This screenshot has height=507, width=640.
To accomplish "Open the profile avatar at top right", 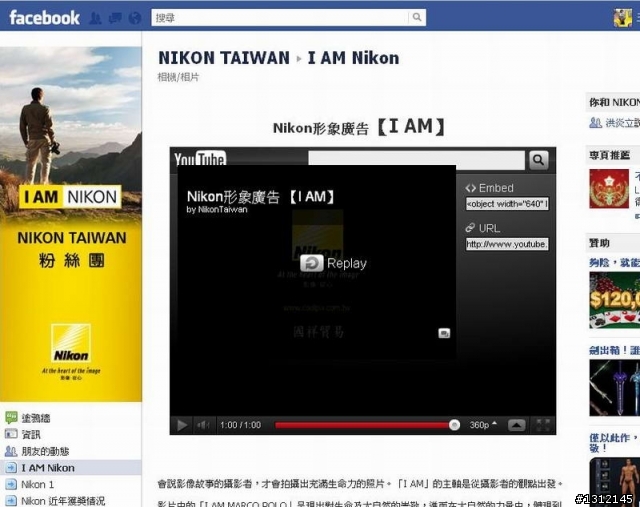I will (x=622, y=18).
